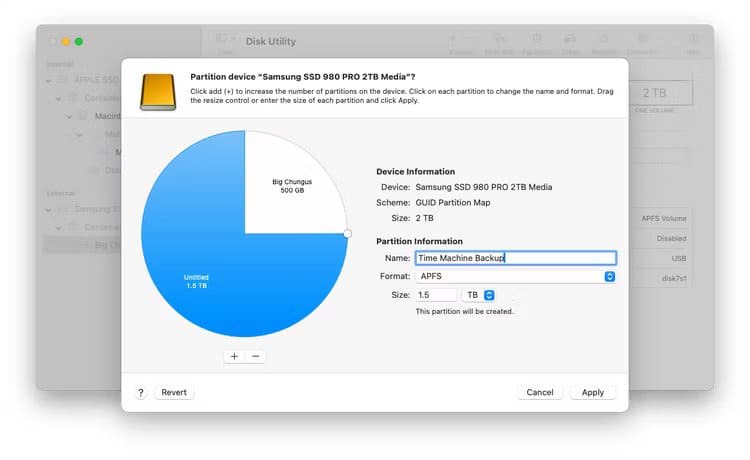The image size is (750, 460).
Task: Cancel the partition dialog
Action: (540, 393)
